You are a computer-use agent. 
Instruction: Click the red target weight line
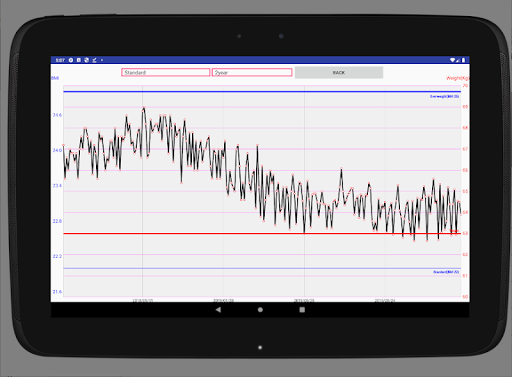(x=262, y=233)
